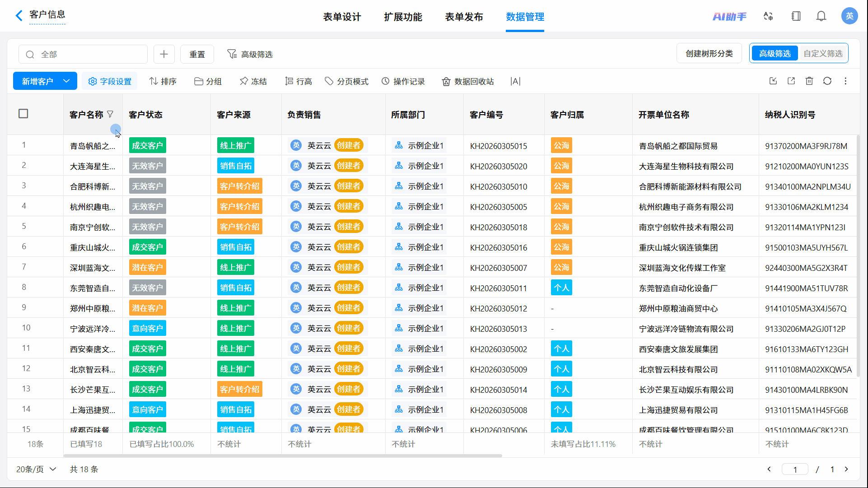868x488 pixels.
Task: Open 操作记录 operation history
Action: click(x=403, y=81)
